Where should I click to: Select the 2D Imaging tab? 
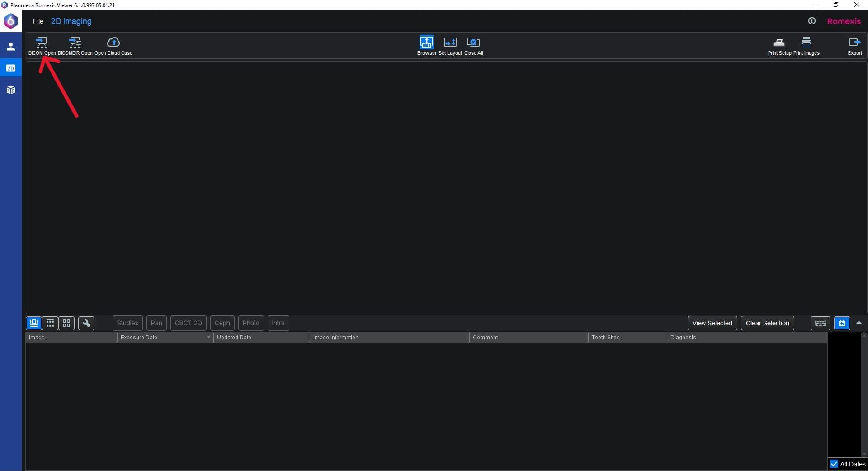click(x=71, y=21)
